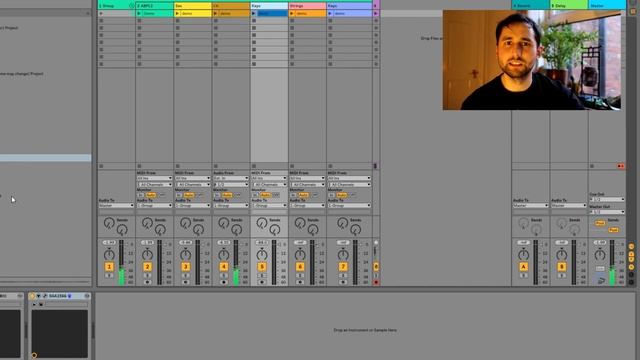Mute track 5 via its activator

(262, 267)
